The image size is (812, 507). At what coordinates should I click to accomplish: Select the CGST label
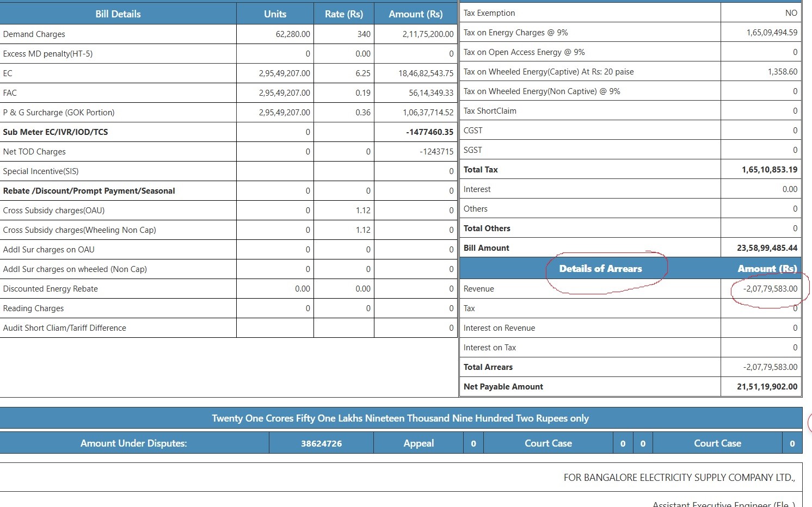[x=473, y=131]
